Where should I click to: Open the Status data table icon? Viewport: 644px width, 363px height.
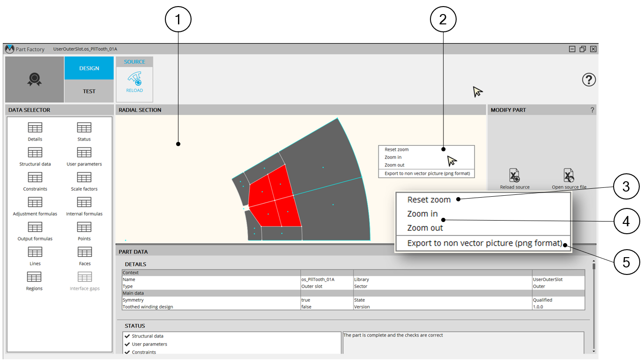coord(84,128)
